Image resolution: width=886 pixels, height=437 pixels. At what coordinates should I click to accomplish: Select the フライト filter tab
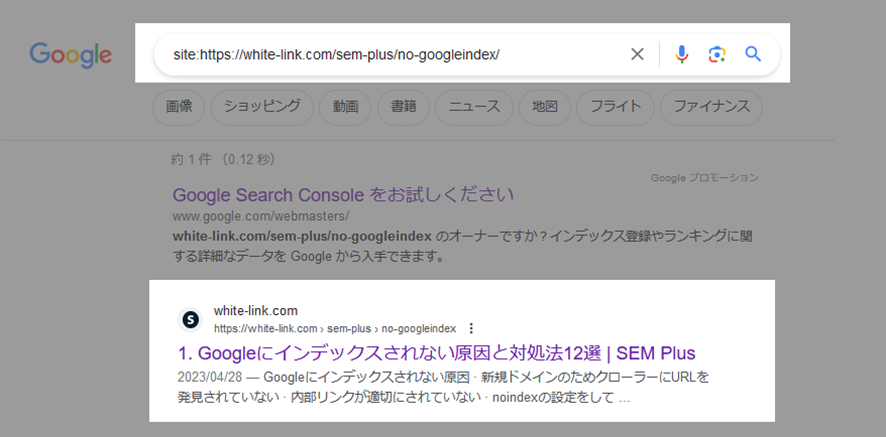coord(615,107)
